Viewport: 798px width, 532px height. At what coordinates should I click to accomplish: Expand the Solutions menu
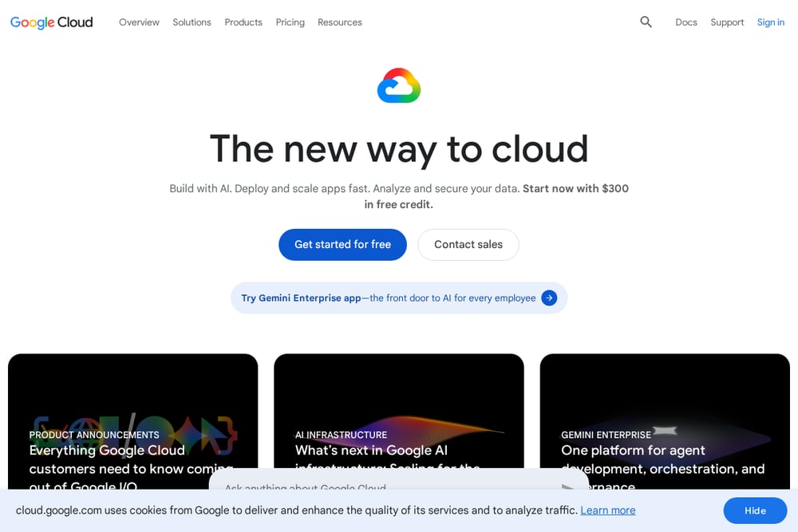192,22
